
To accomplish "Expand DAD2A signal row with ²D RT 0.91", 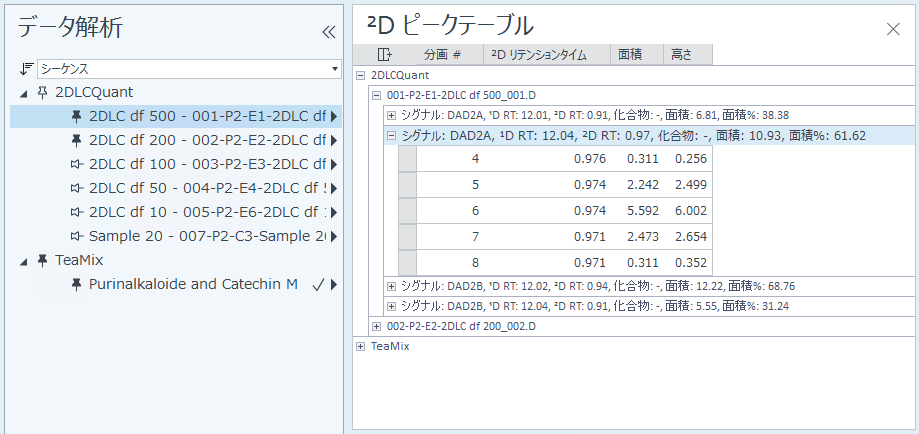I will pyautogui.click(x=392, y=115).
